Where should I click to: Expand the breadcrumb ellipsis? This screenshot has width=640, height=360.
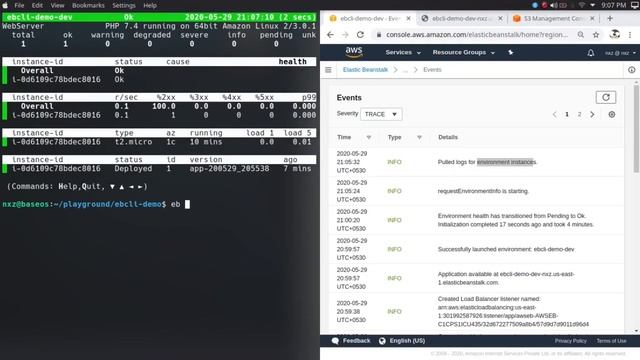(x=405, y=70)
